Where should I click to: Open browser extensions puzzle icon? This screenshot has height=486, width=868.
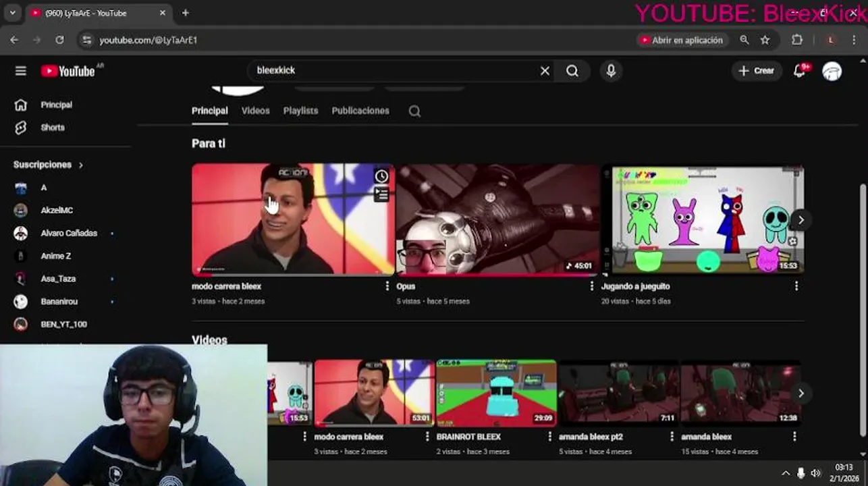coord(797,40)
